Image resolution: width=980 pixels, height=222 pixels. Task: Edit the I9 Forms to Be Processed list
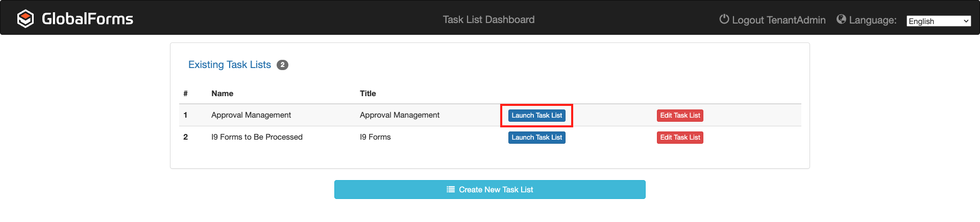tap(680, 138)
